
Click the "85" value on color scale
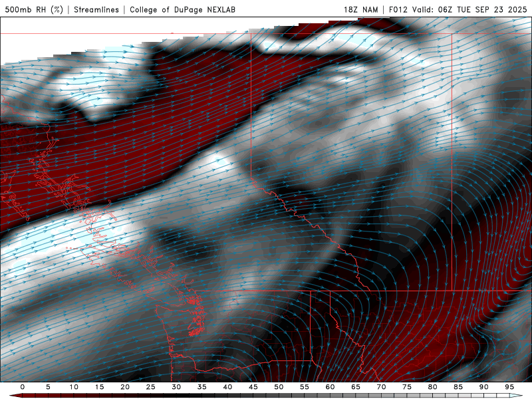point(458,387)
